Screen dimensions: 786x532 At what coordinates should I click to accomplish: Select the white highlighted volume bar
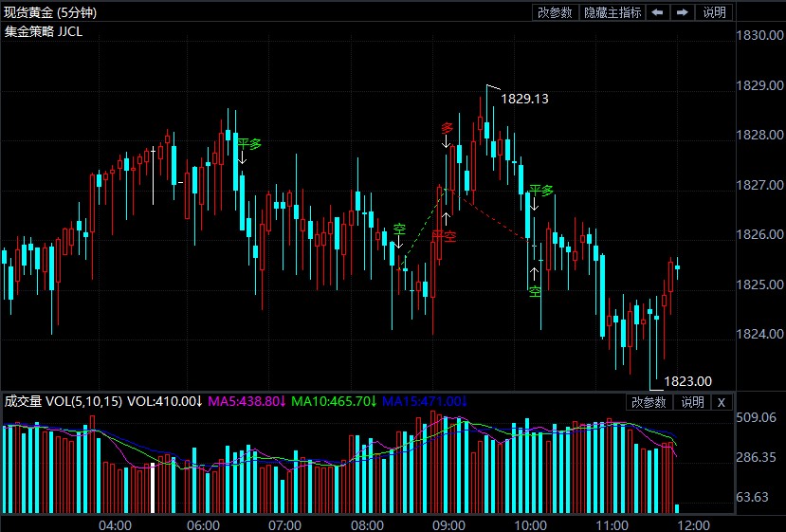(153, 487)
